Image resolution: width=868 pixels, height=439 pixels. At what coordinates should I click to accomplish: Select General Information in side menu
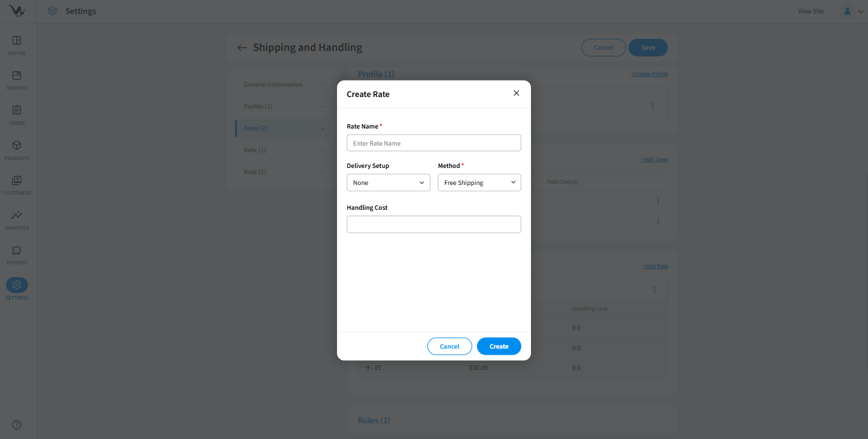coord(273,84)
